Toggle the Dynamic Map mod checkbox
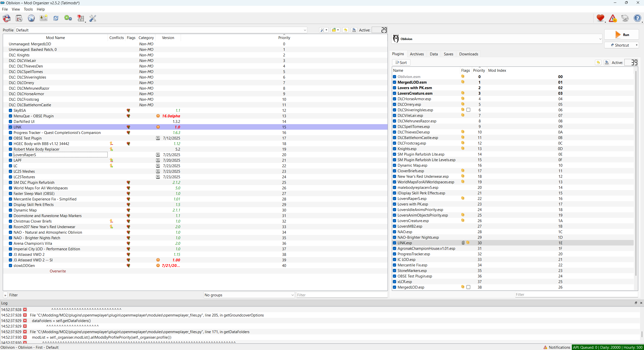 point(10,210)
